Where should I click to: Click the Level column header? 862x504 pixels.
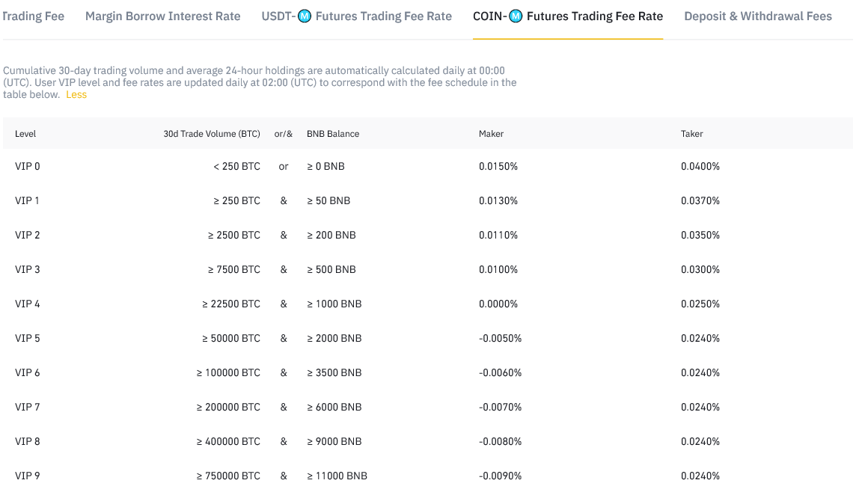[x=25, y=134]
